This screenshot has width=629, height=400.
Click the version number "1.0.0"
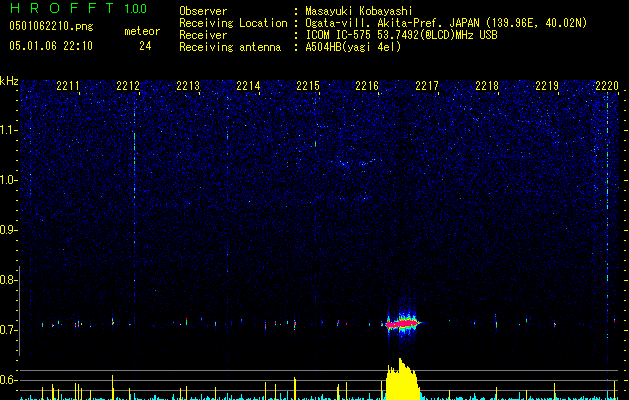[x=136, y=8]
